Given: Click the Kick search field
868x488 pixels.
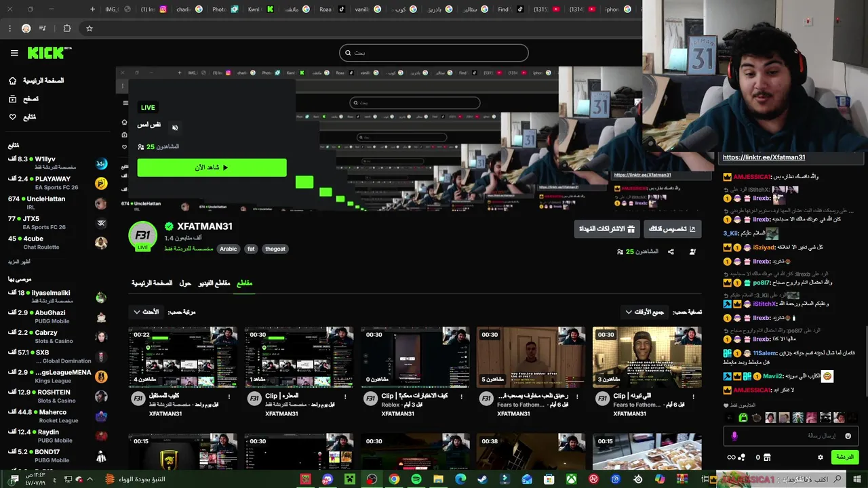Looking at the screenshot, I should click(x=434, y=53).
